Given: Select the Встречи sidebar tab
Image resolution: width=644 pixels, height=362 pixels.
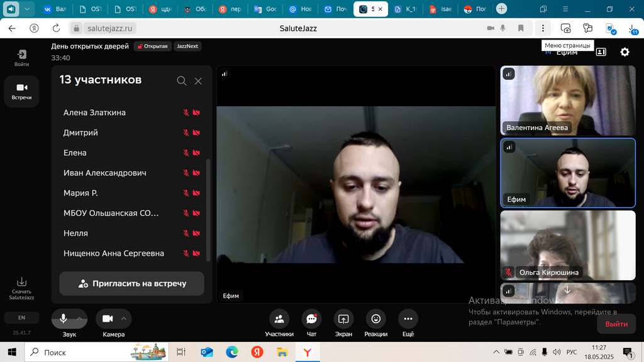Looking at the screenshot, I should tap(21, 91).
